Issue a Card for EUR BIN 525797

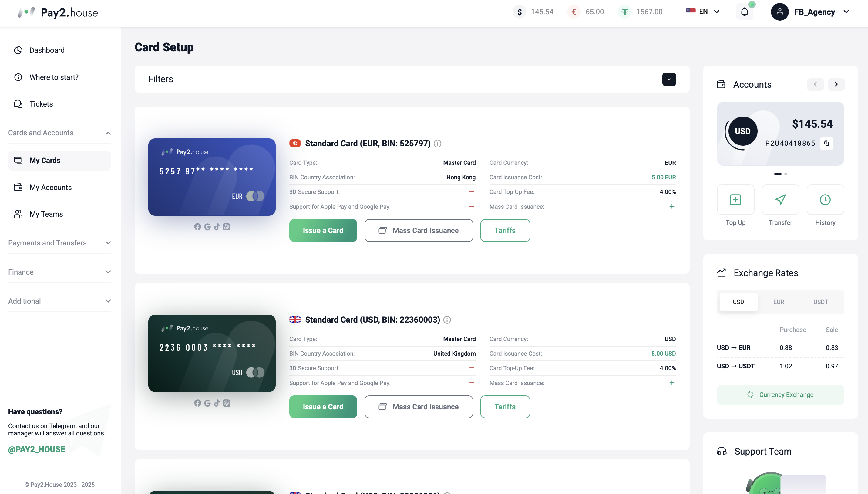click(323, 230)
